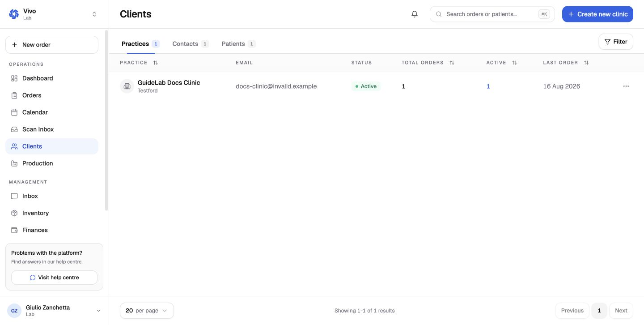Sort by Active column arrows

point(514,63)
